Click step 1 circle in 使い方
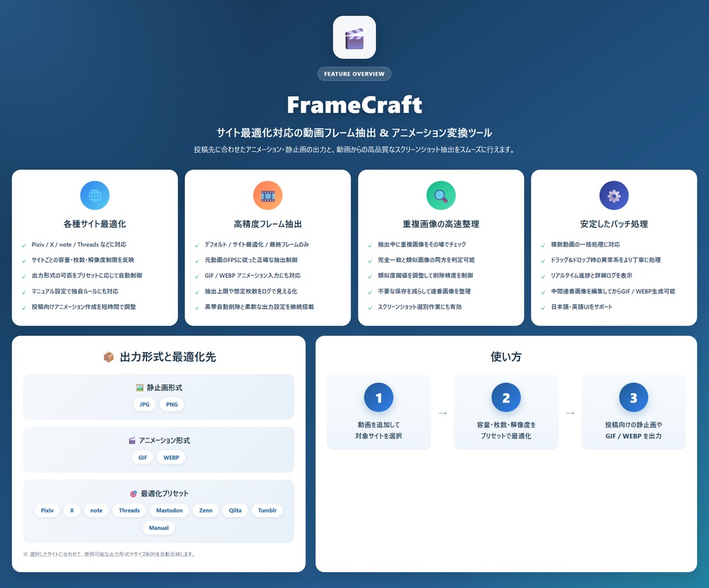The height and width of the screenshot is (588, 709). tap(378, 398)
